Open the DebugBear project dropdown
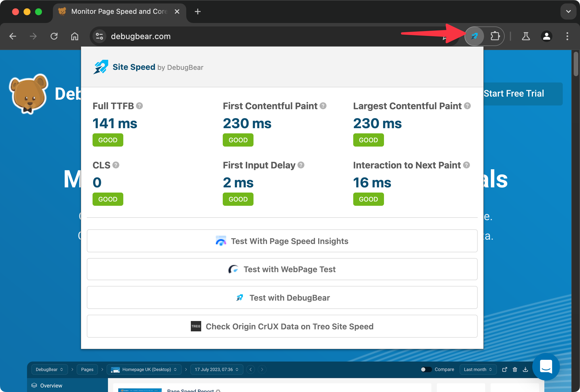Viewport: 580px width, 392px height. [49, 369]
